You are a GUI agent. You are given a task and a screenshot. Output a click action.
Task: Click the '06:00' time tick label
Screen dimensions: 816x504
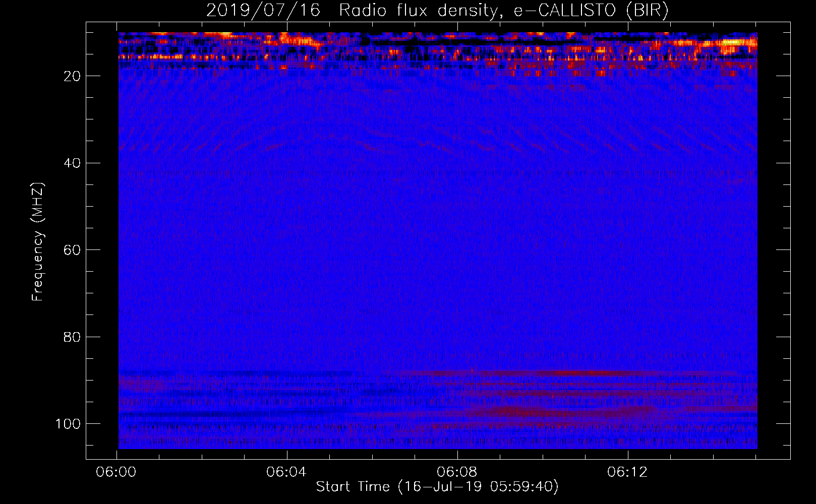pos(116,472)
